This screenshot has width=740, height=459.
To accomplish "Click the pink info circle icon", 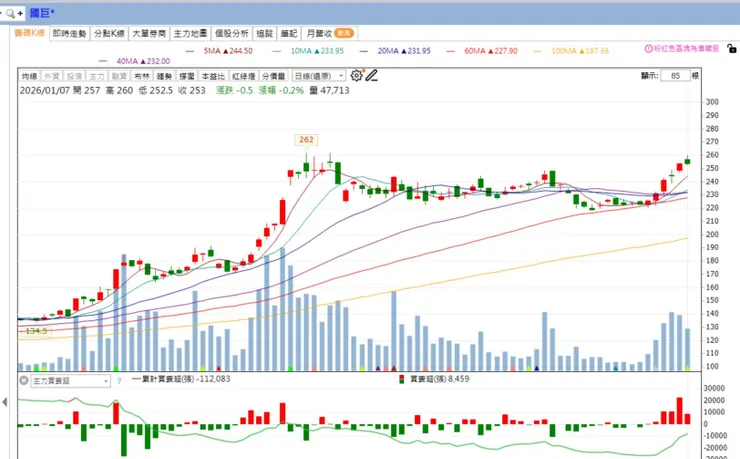I will click(648, 49).
